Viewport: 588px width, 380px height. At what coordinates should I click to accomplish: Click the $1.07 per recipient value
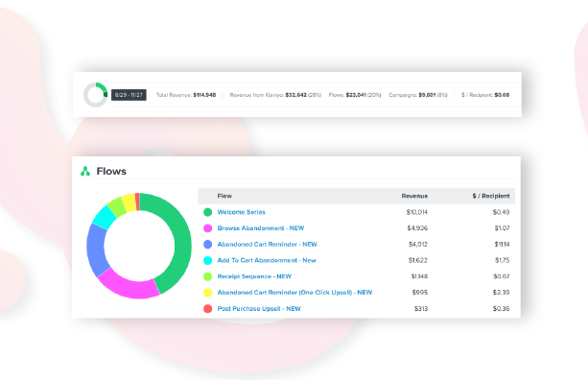coord(502,228)
